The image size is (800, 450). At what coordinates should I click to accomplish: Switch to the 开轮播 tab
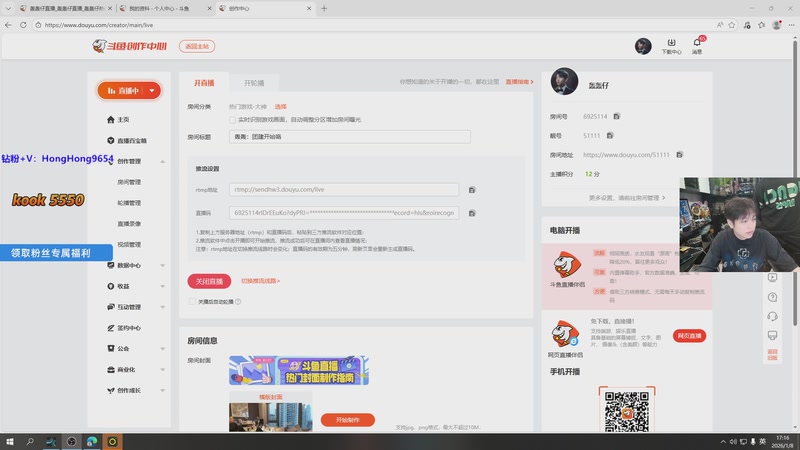(x=254, y=82)
